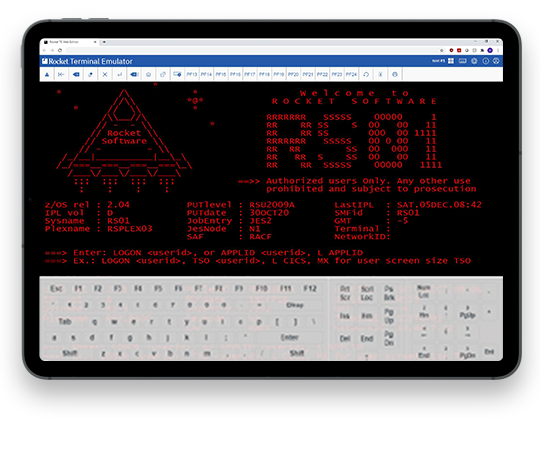The width and height of the screenshot is (540, 452).
Task: Click the first triangle icon in the emulator toolbar
Action: (x=47, y=74)
